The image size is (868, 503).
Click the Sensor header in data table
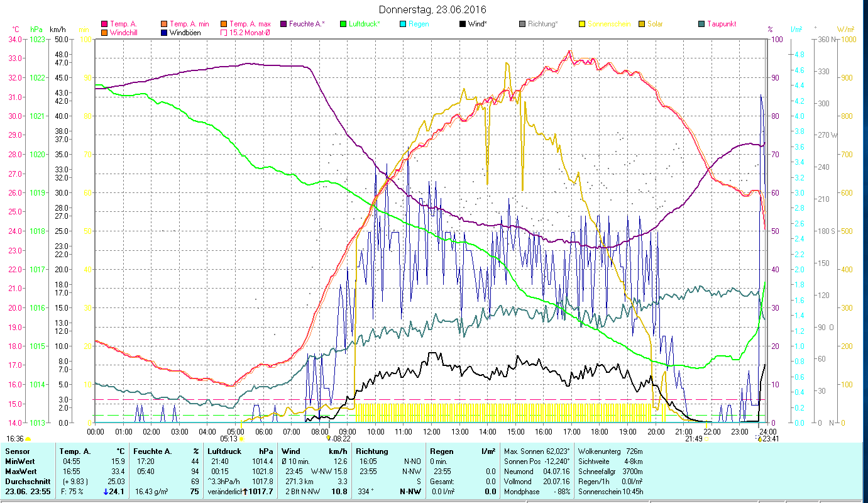click(x=16, y=451)
